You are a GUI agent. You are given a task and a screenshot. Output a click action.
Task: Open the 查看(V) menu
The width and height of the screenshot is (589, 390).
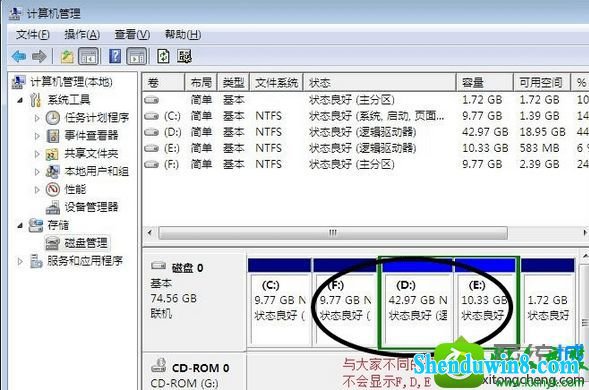pos(132,35)
